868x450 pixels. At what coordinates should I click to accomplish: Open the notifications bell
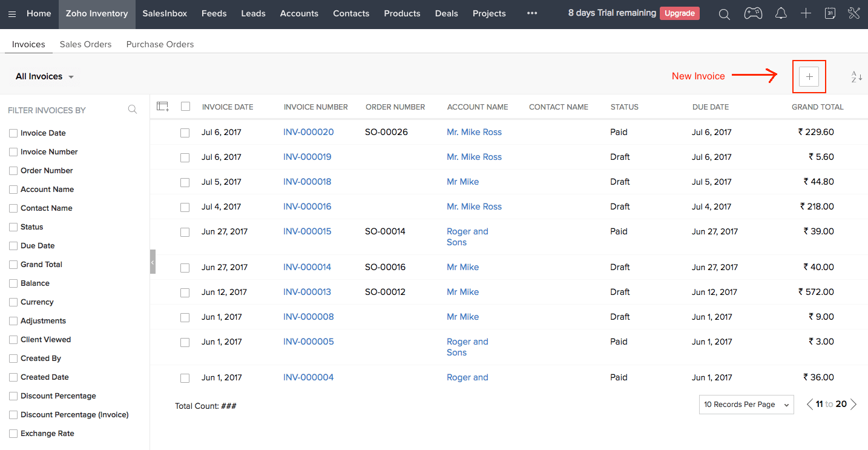pos(781,13)
